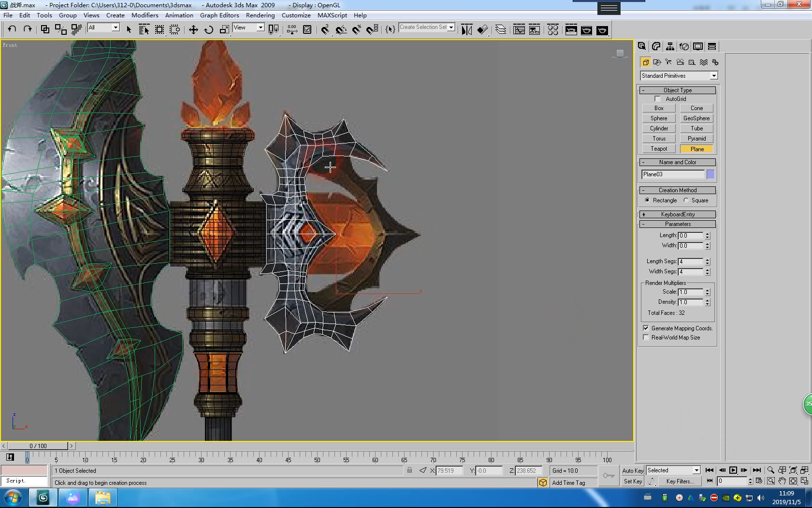Click the Quick Render teapot icon

pyautogui.click(x=602, y=29)
